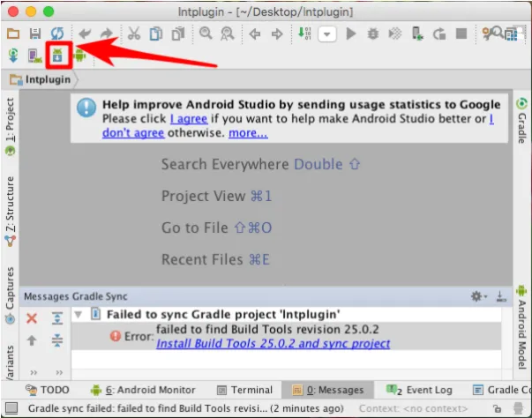
Task: Click the Redo arrow icon
Action: [x=107, y=34]
